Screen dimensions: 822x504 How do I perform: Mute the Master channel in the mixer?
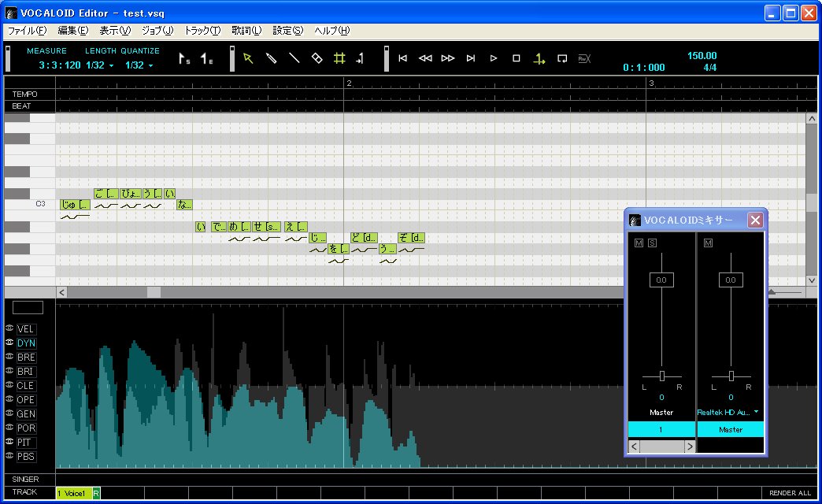click(x=709, y=243)
